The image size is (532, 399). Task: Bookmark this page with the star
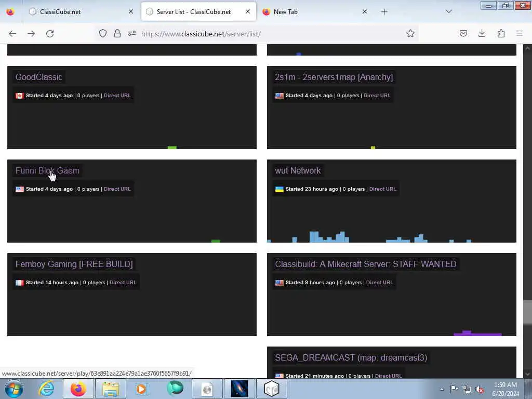point(410,33)
